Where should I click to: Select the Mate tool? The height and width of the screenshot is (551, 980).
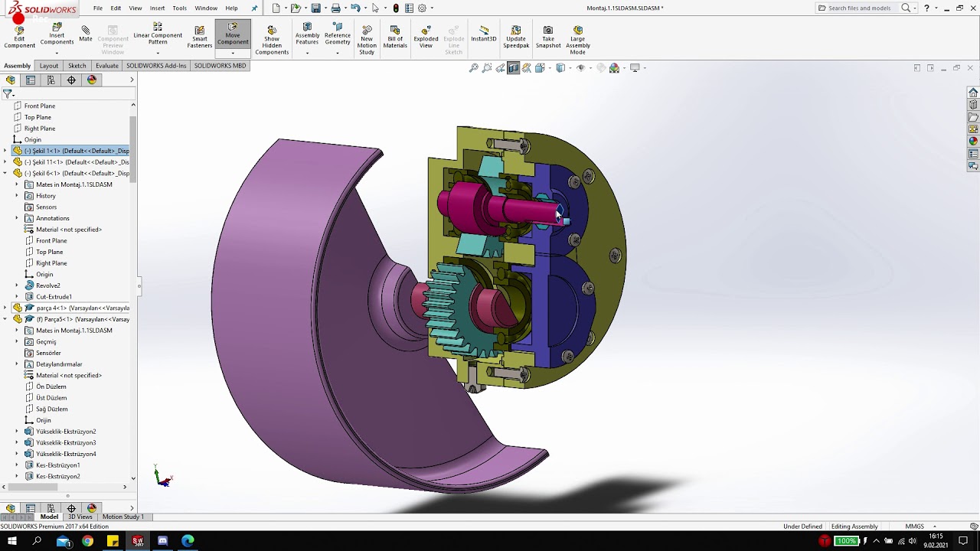tap(85, 34)
